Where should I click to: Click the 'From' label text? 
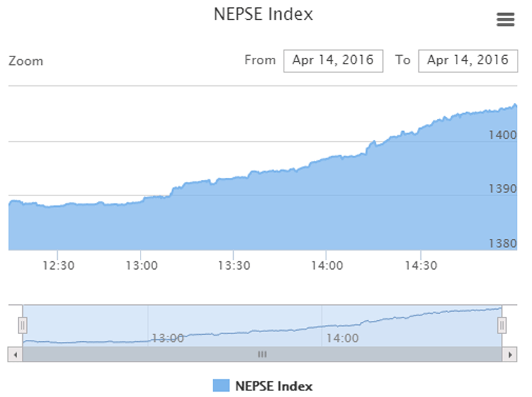[260, 60]
